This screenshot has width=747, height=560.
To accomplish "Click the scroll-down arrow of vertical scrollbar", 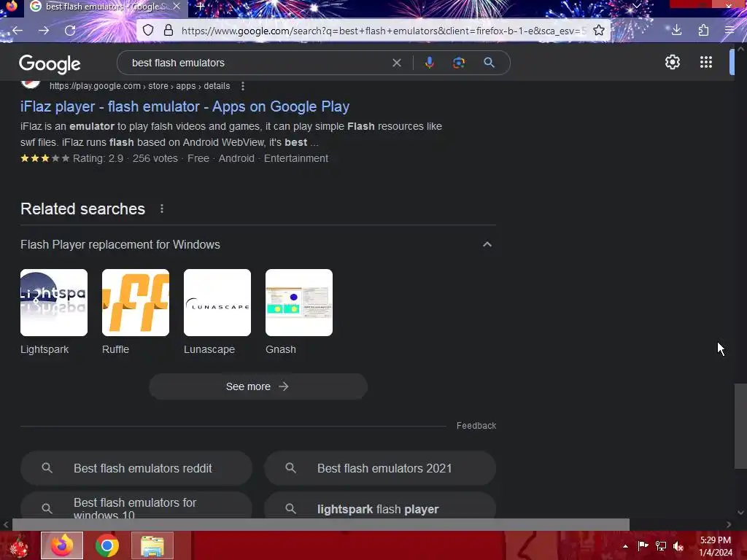I will tap(740, 513).
